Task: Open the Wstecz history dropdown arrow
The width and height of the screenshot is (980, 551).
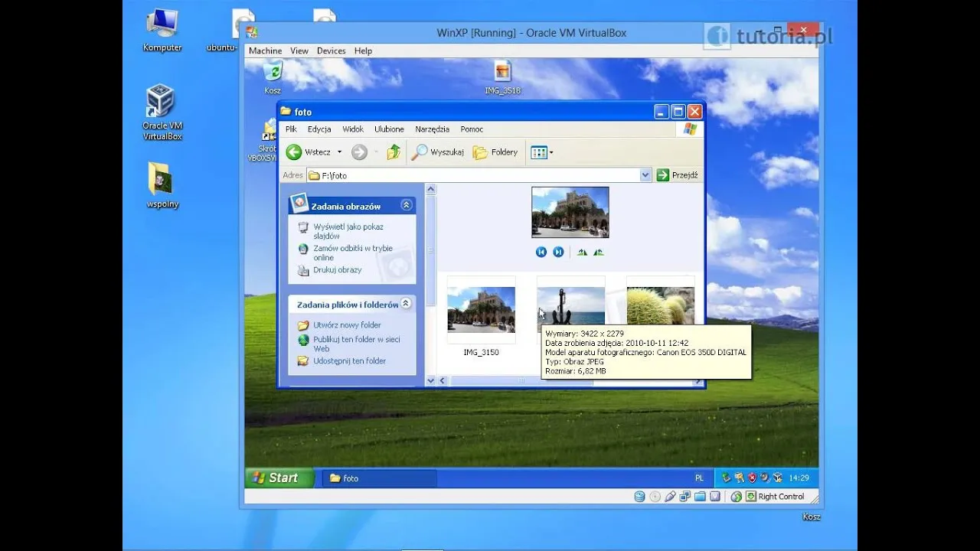Action: [339, 152]
